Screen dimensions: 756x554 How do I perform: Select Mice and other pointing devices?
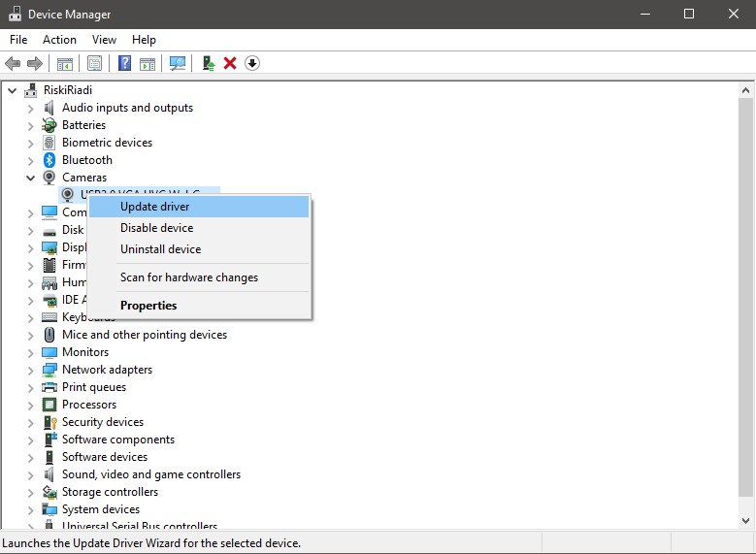coord(145,334)
